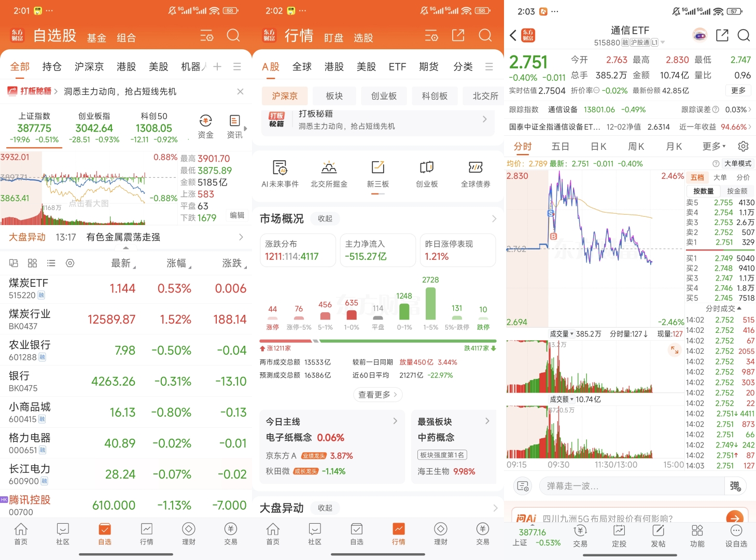
Task: Tap 编辑 on index panel
Action: tap(237, 215)
